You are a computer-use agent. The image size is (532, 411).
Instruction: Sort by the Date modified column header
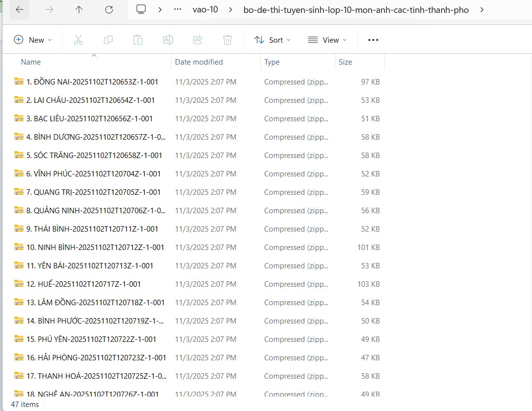pos(199,62)
